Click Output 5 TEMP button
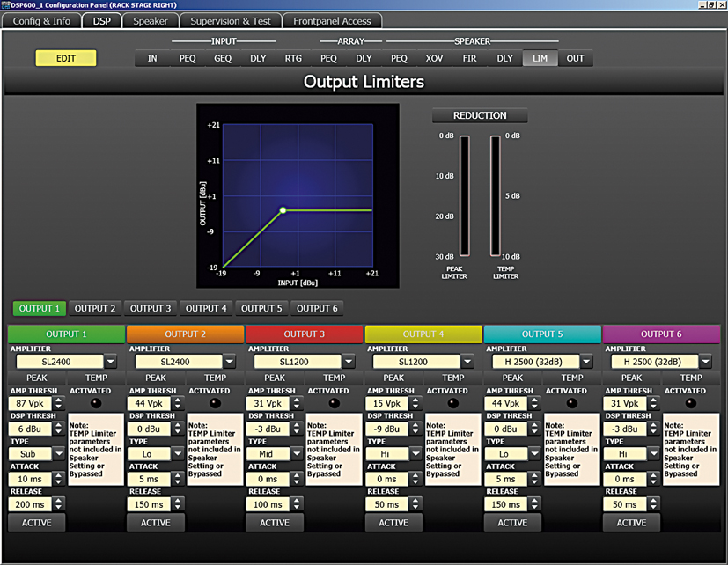This screenshot has height=565, width=728. (x=572, y=378)
